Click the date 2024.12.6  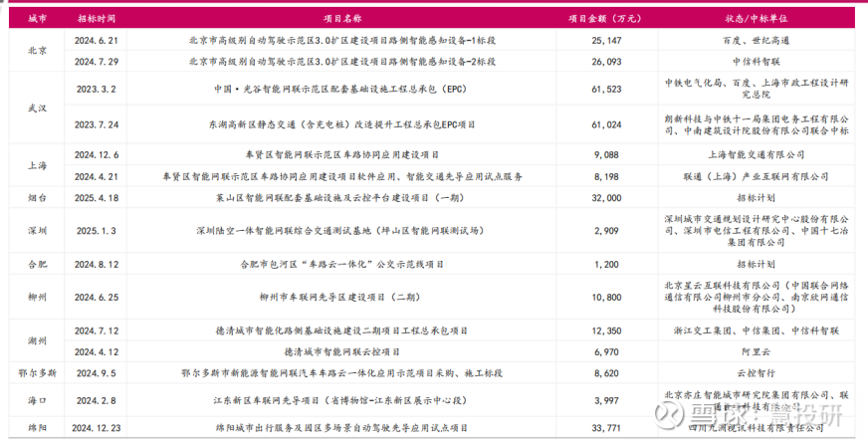click(x=97, y=154)
